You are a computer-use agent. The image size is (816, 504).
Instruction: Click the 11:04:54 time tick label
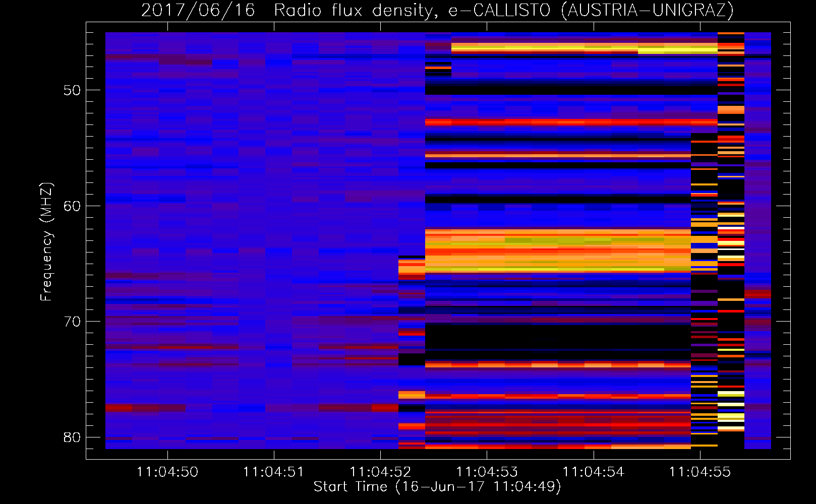pyautogui.click(x=593, y=472)
